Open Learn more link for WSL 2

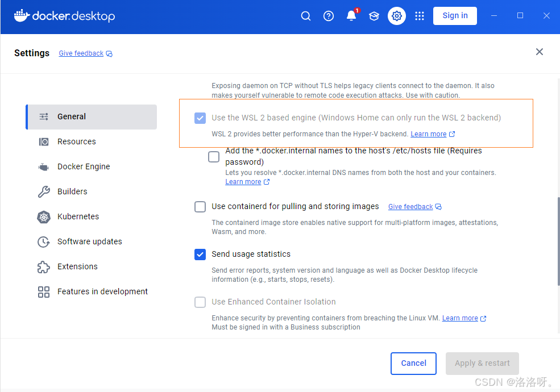coord(428,134)
